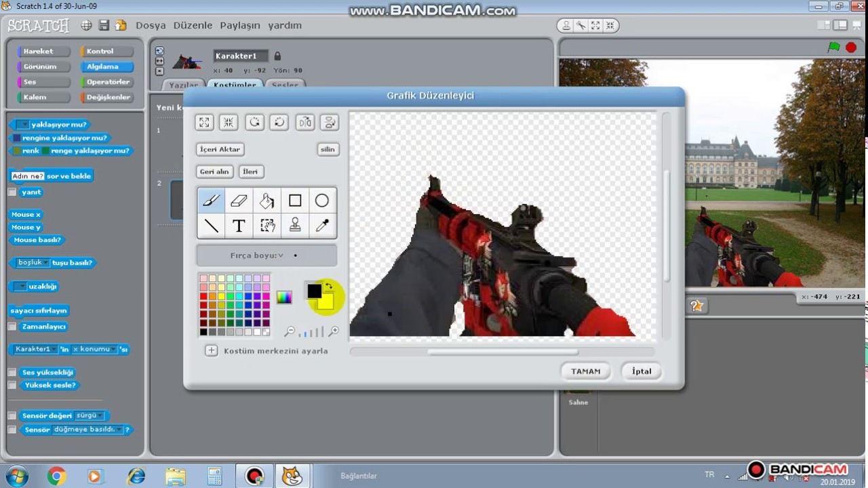Open sürgü sensor dropdown
The width and height of the screenshot is (868, 488).
90,415
